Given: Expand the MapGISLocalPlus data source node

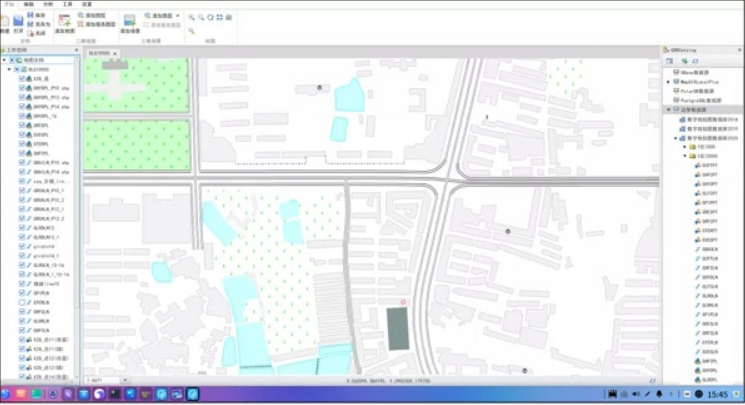Looking at the screenshot, I should (x=669, y=82).
